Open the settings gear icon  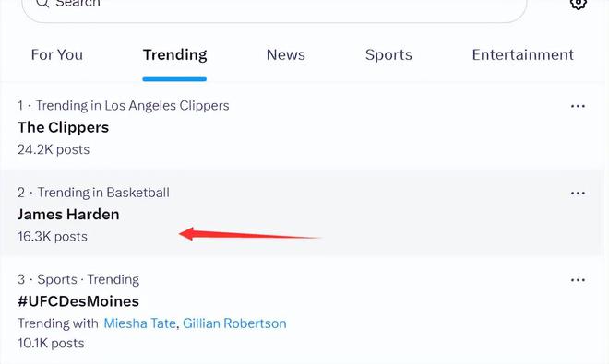coord(578,4)
